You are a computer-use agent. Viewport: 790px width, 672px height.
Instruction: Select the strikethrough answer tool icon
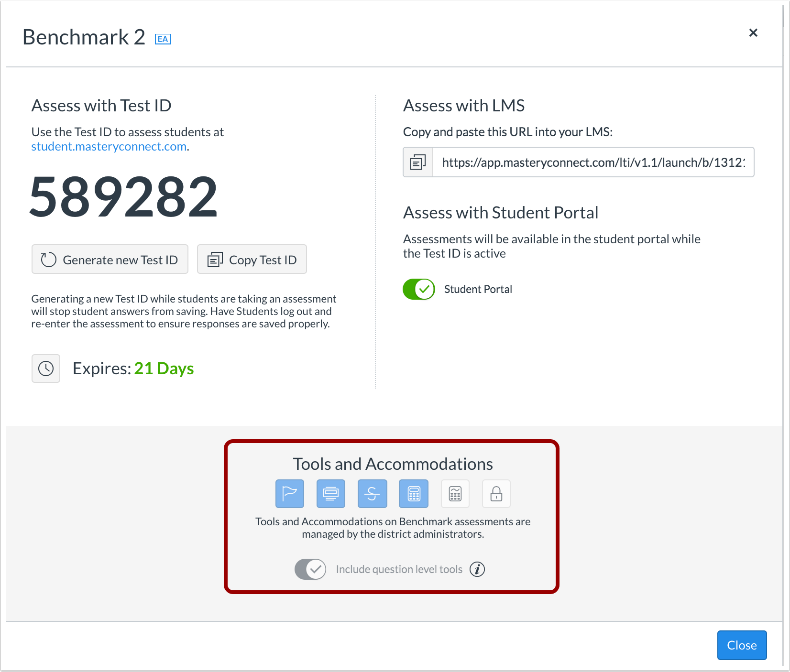[x=372, y=494]
